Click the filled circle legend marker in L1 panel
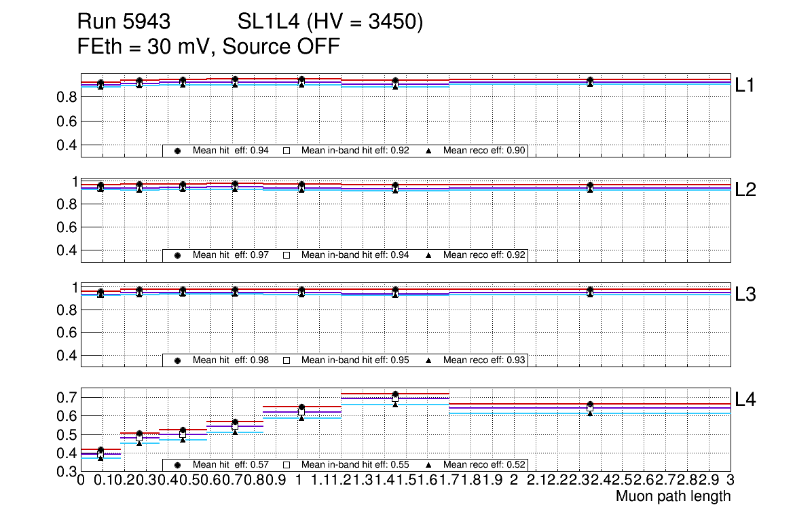This screenshot has height=524, width=812. (x=178, y=151)
